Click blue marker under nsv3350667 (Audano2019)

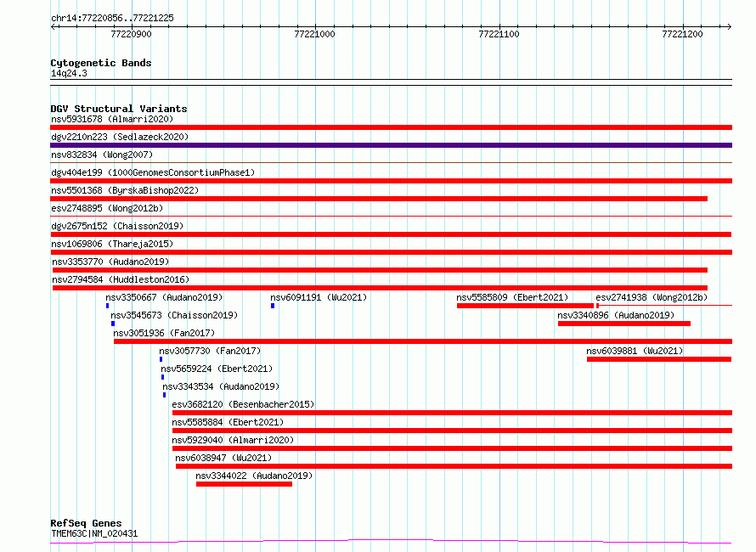coord(108,306)
